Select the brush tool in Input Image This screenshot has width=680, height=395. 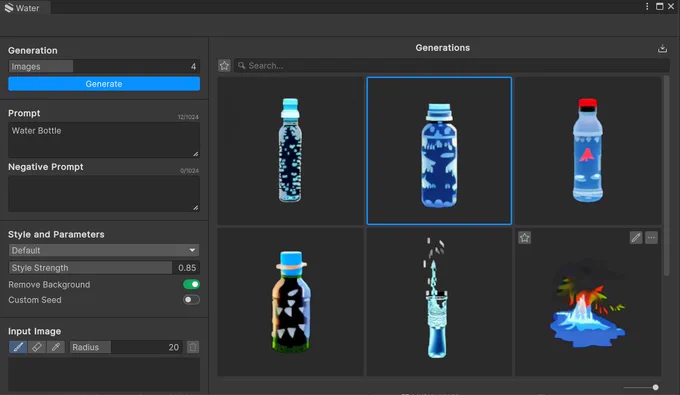click(x=18, y=347)
